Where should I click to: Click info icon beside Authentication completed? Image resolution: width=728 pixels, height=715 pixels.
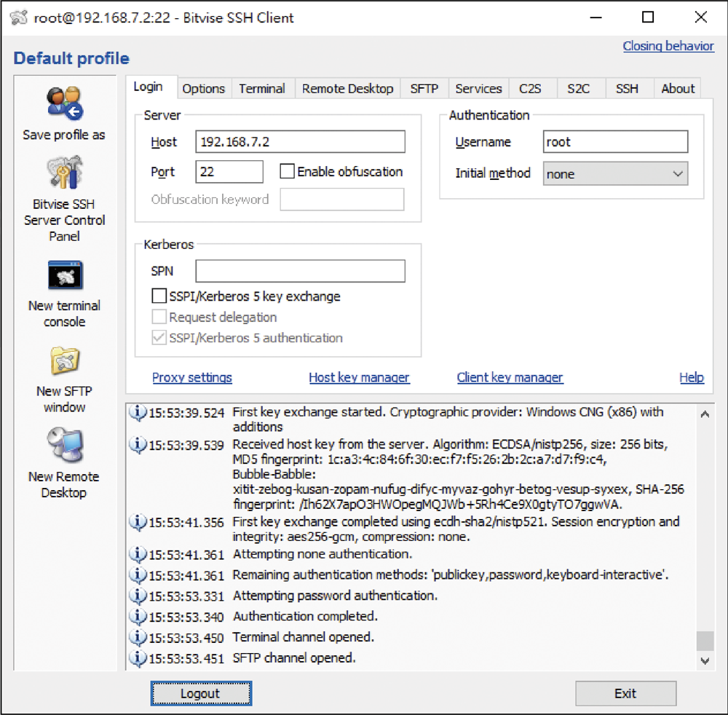pos(138,617)
